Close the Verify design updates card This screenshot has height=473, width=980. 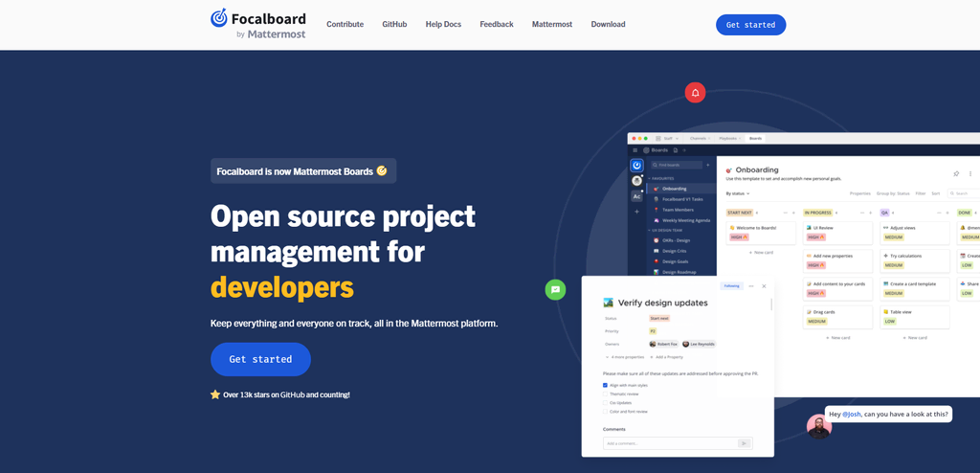764,286
